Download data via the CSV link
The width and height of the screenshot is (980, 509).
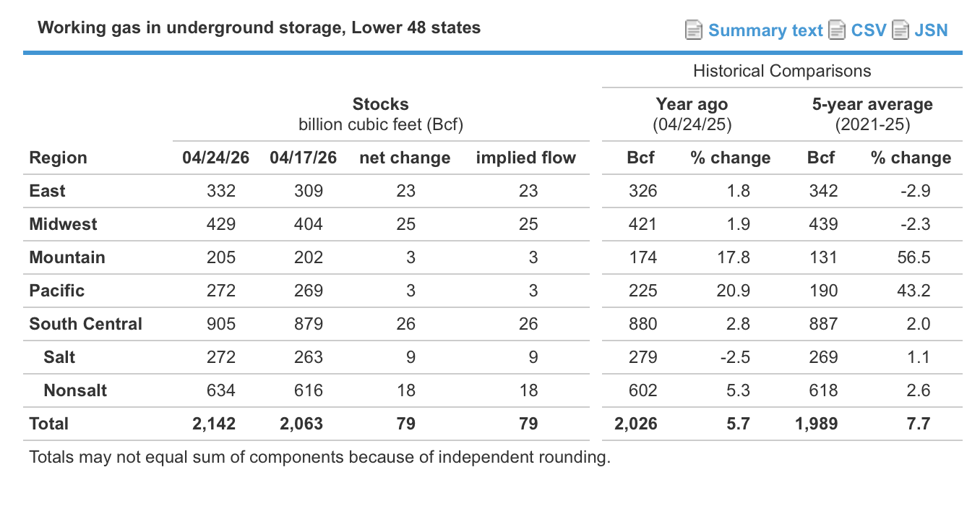click(869, 30)
